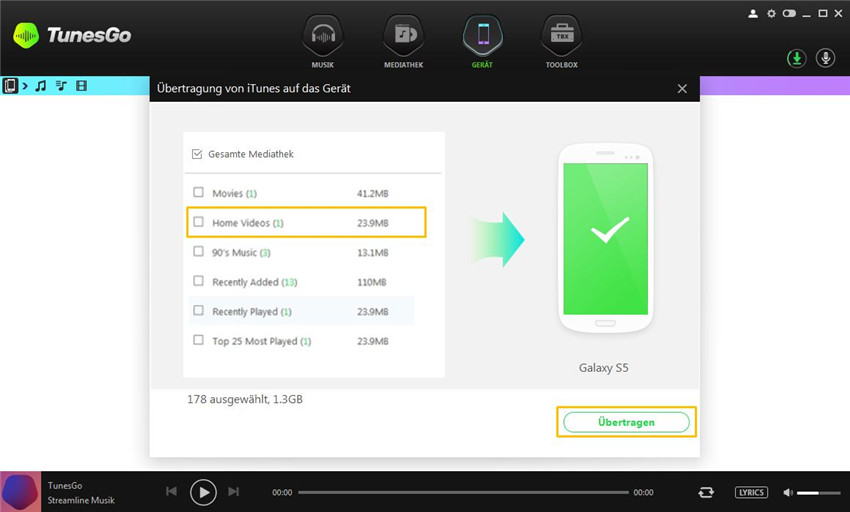Click the 'Recently Added' playlist label
The width and height of the screenshot is (850, 512).
click(x=255, y=282)
